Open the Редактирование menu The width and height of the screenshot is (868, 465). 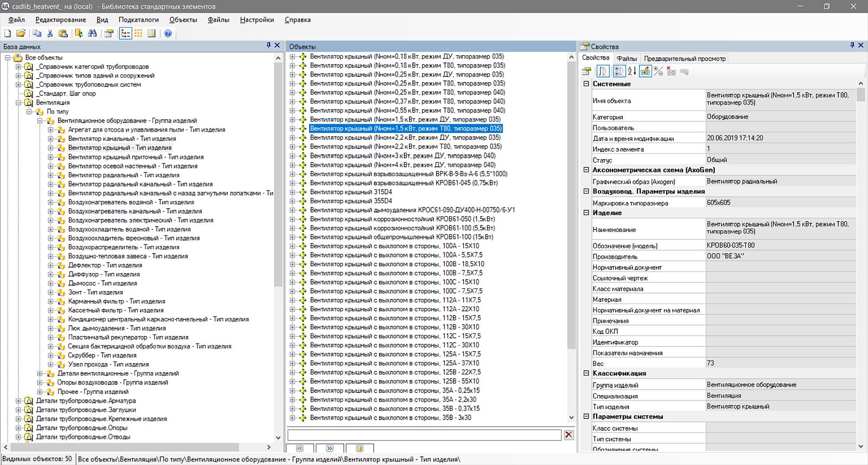[x=61, y=20]
